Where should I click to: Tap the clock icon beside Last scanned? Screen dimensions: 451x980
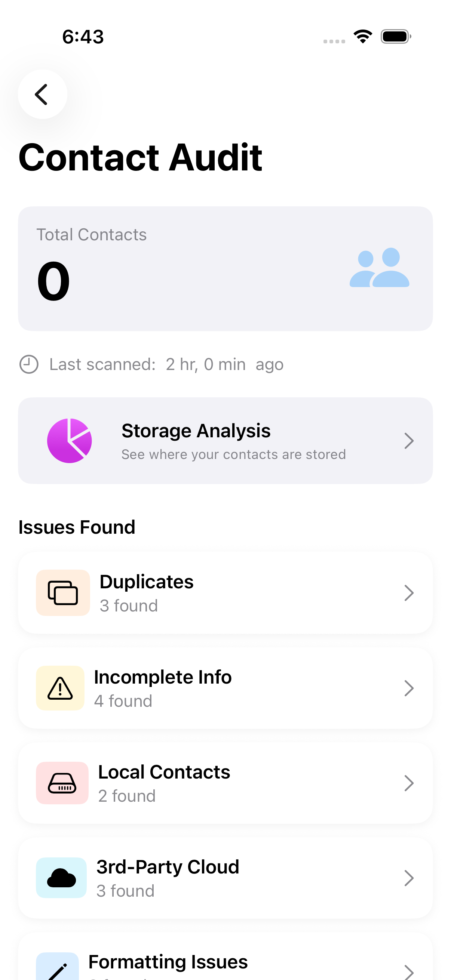click(29, 364)
